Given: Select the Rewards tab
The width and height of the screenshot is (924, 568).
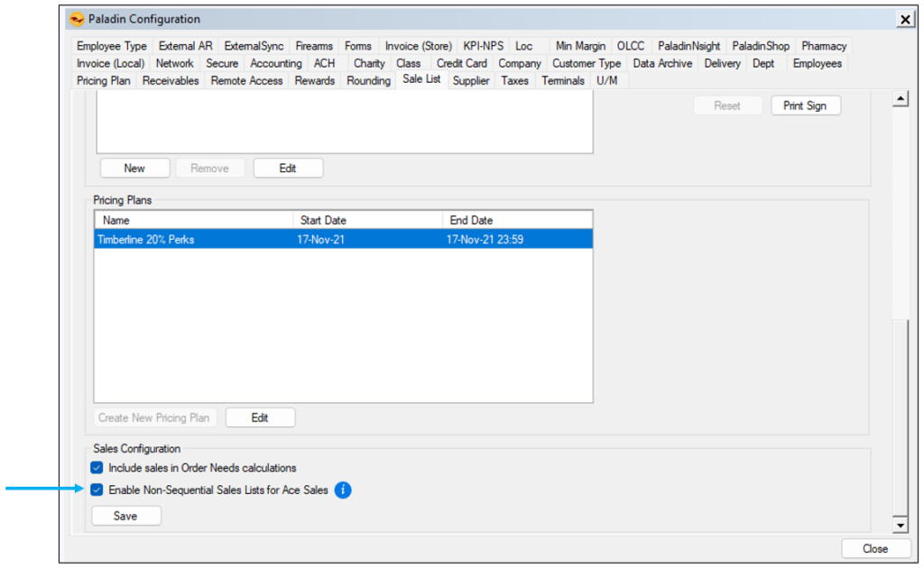Looking at the screenshot, I should 315,81.
